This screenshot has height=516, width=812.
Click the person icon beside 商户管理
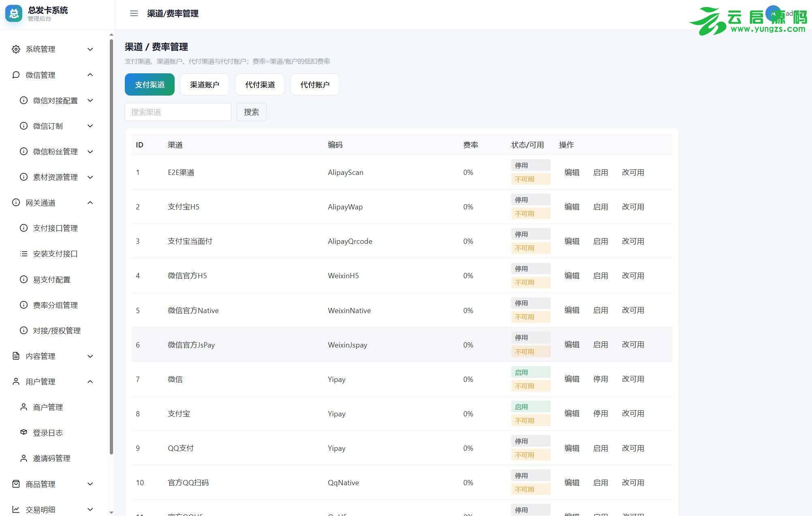[x=24, y=407]
